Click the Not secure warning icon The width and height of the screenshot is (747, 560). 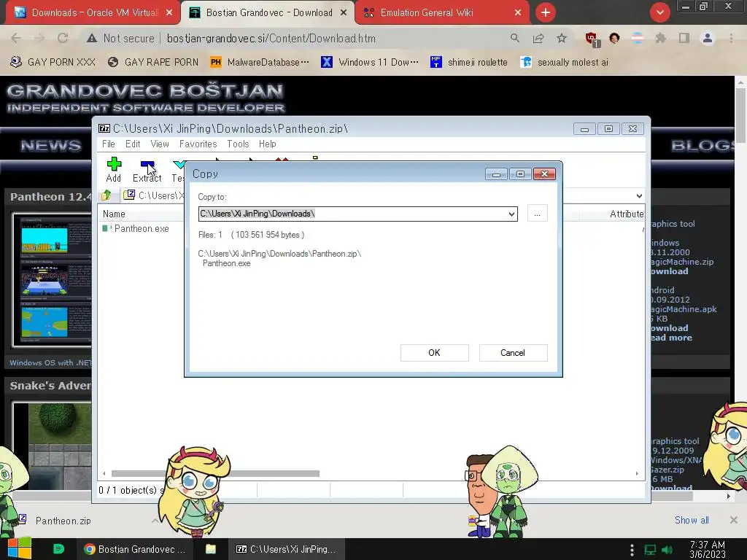[92, 38]
